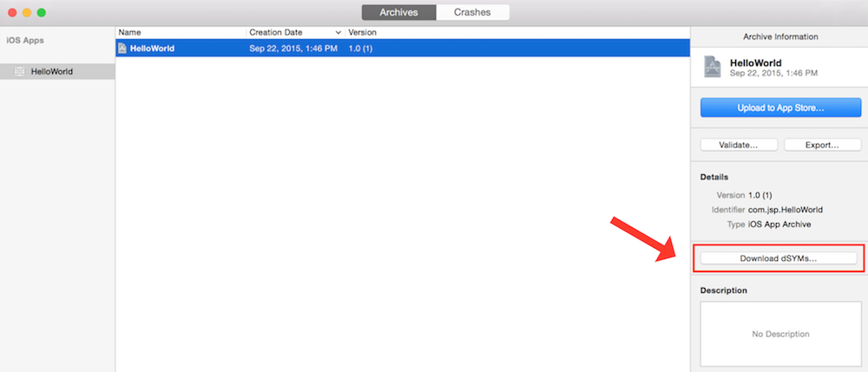Click the Details version value 1.0 (1)
Image resolution: width=868 pixels, height=372 pixels.
(x=760, y=195)
